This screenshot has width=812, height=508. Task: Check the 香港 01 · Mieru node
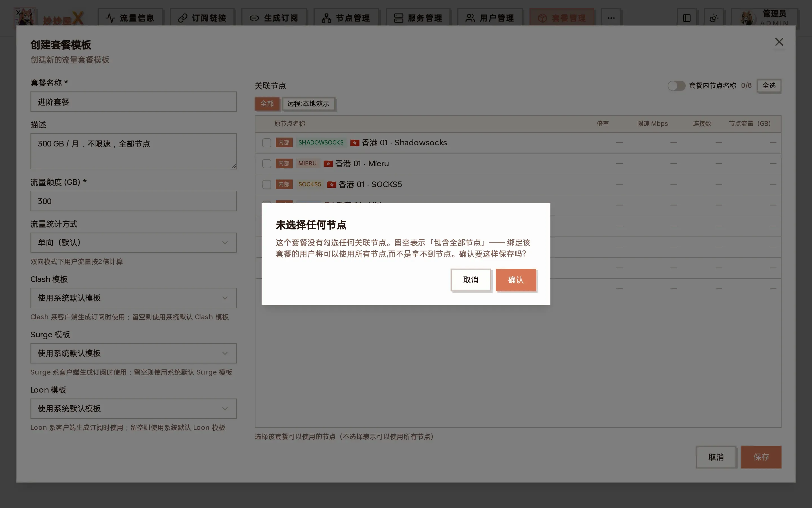(266, 164)
